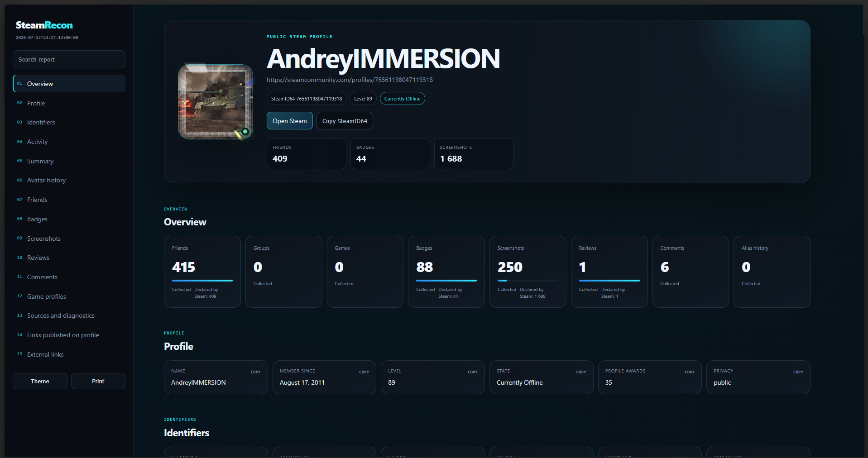This screenshot has width=868, height=458.
Task: Copy the LEVEL field value
Action: point(473,372)
